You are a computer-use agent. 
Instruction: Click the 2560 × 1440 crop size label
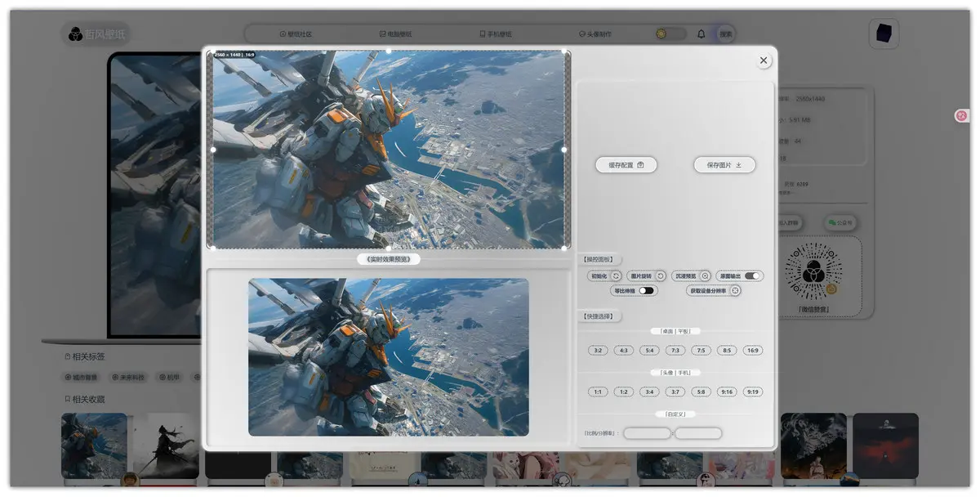pos(235,55)
